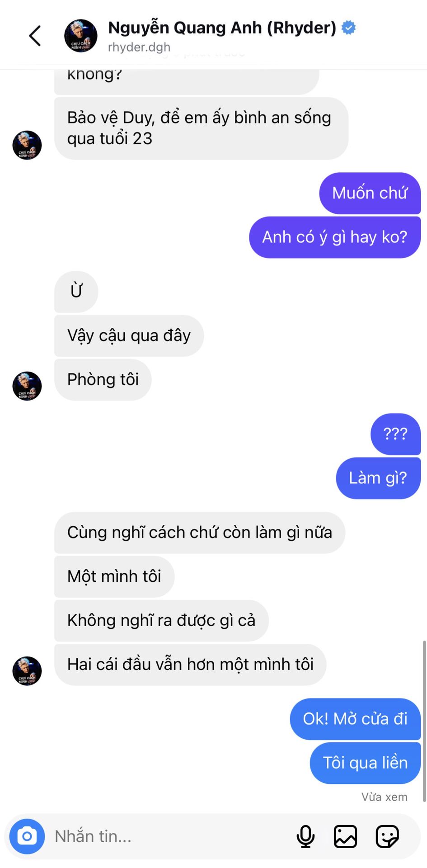Tap the avatar beside "Phòng tôi" message
Image resolution: width=427 pixels, height=868 pixels.
point(27,386)
